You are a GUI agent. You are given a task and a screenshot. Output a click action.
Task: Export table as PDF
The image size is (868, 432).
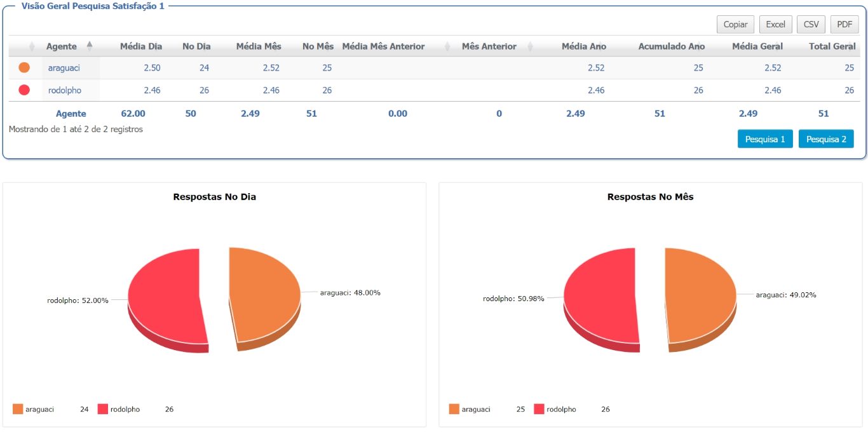pos(844,24)
